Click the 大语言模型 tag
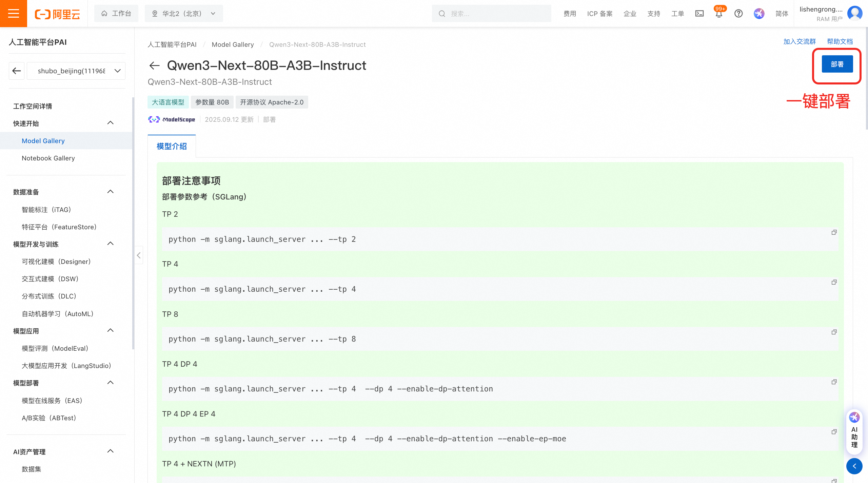Viewport: 868px width, 483px height. [168, 102]
